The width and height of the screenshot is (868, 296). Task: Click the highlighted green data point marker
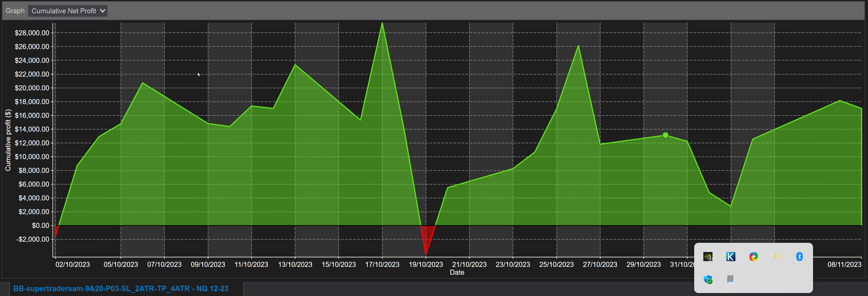coord(665,135)
